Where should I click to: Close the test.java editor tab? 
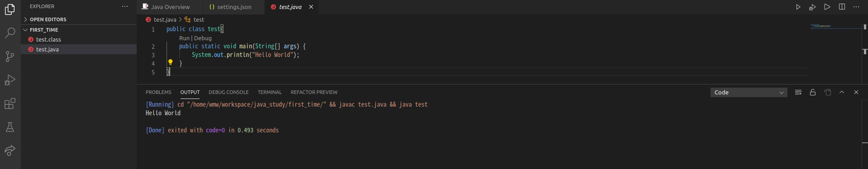click(x=311, y=7)
